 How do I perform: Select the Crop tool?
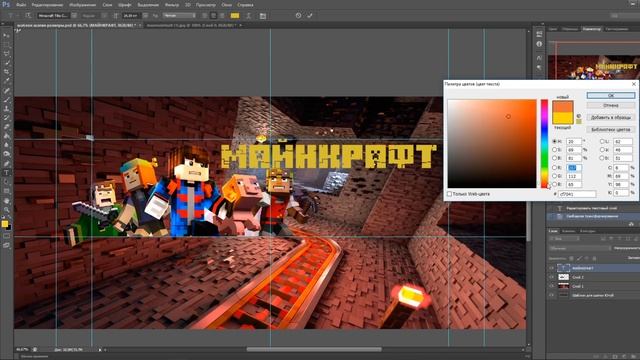[7, 72]
